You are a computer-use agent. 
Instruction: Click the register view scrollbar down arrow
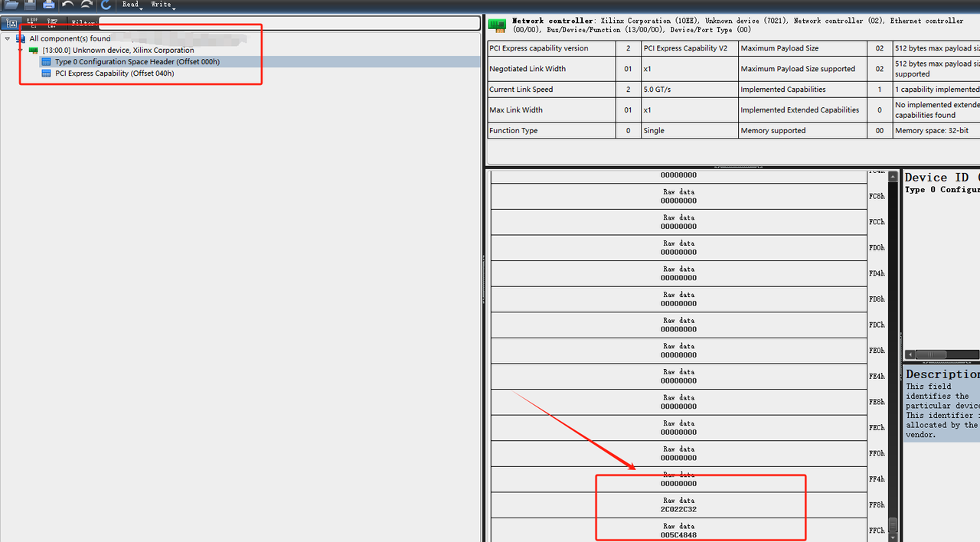892,537
